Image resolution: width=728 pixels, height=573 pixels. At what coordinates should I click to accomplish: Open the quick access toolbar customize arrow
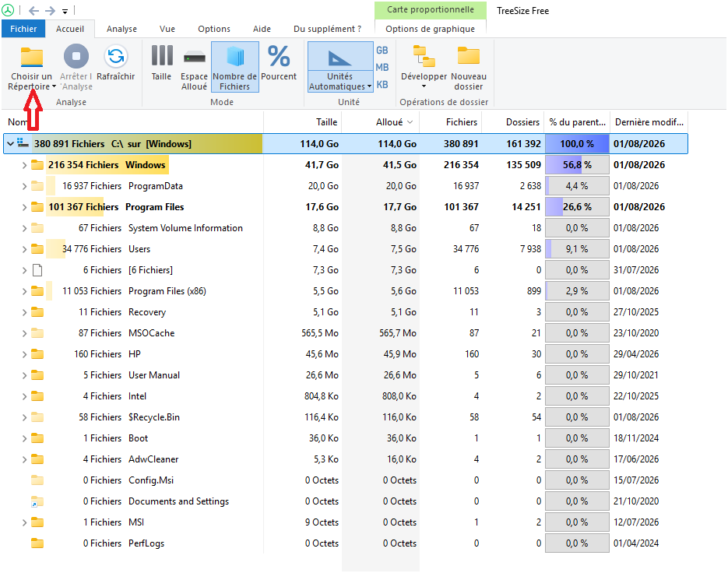(65, 11)
